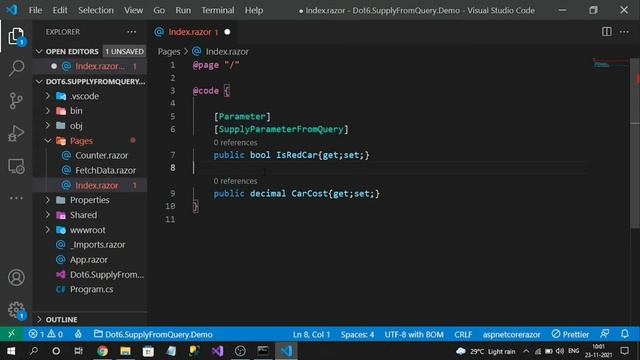Viewport: 640px width, 360px height.
Task: Open the Dot6.SupplyFrom project file
Action: click(107, 275)
